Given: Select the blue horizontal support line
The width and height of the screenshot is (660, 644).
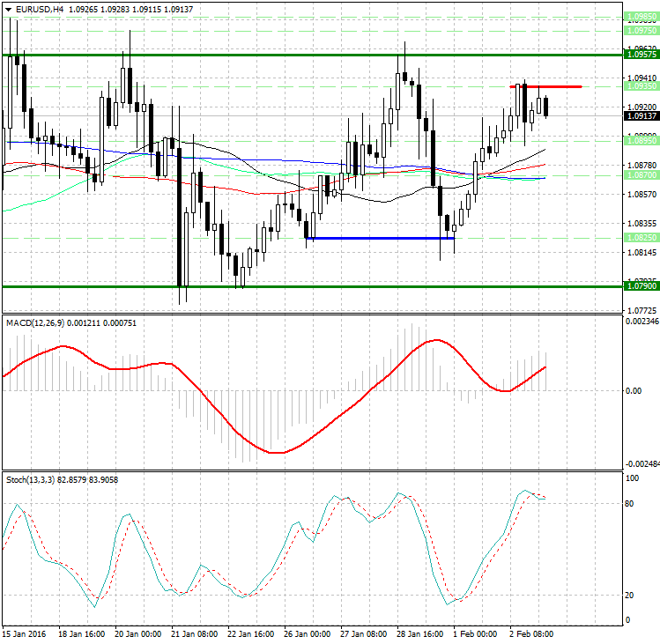Looking at the screenshot, I should [379, 238].
